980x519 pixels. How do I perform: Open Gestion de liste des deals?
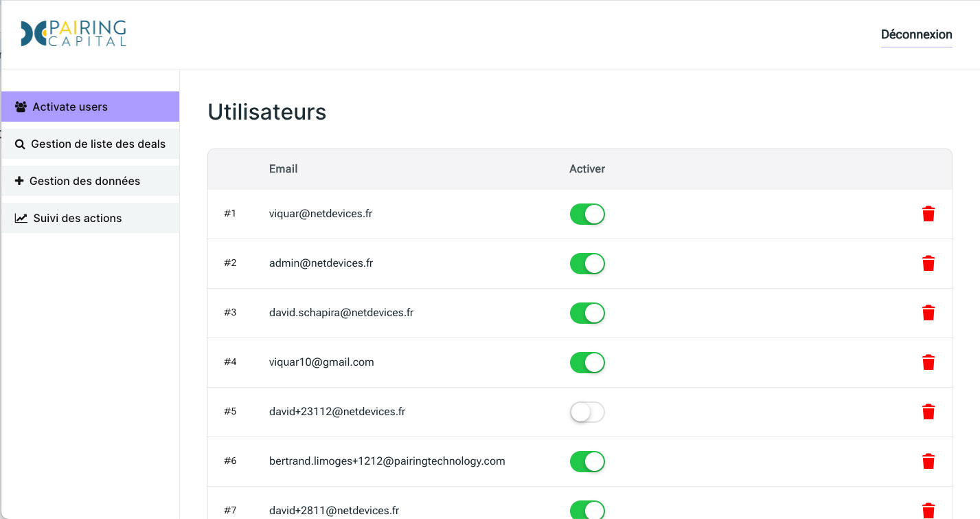[x=90, y=144]
